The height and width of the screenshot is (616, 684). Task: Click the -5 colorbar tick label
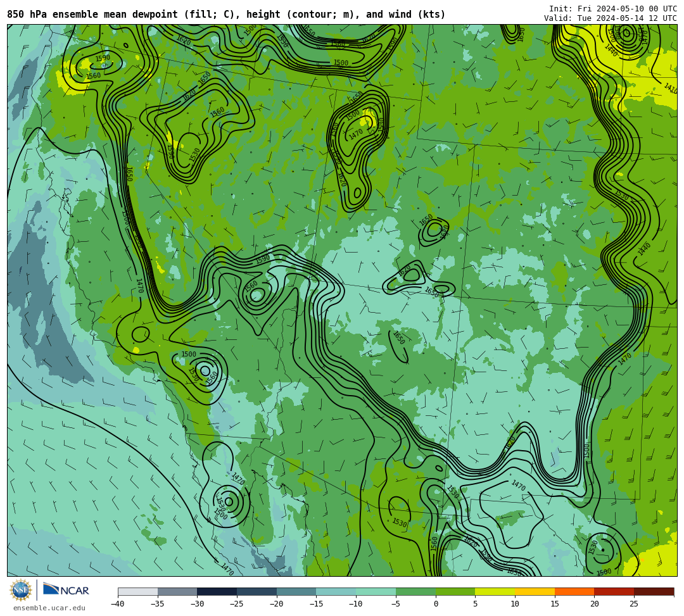(396, 604)
